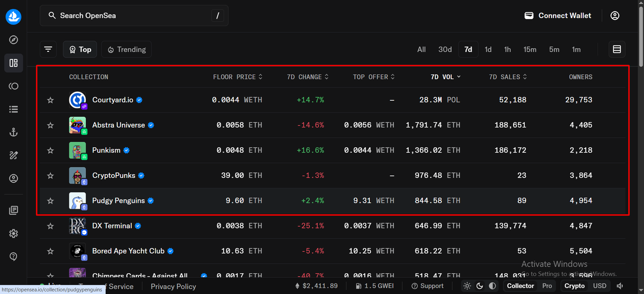Show prices in USD
The width and height of the screenshot is (644, 294).
click(600, 286)
